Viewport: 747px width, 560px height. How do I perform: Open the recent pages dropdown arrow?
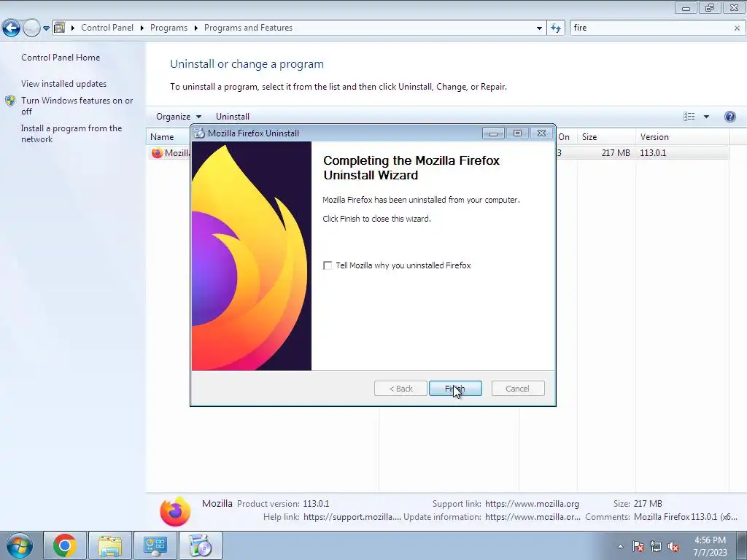pos(46,28)
